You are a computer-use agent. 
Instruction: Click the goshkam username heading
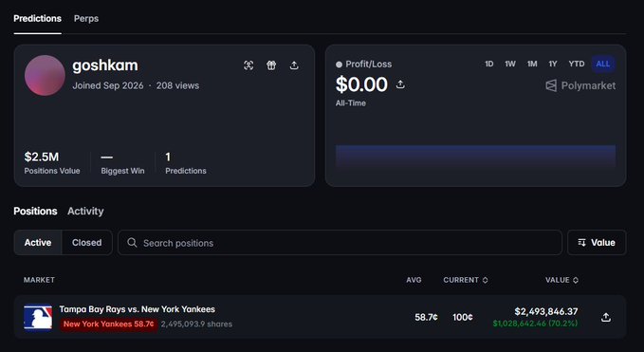coord(105,65)
